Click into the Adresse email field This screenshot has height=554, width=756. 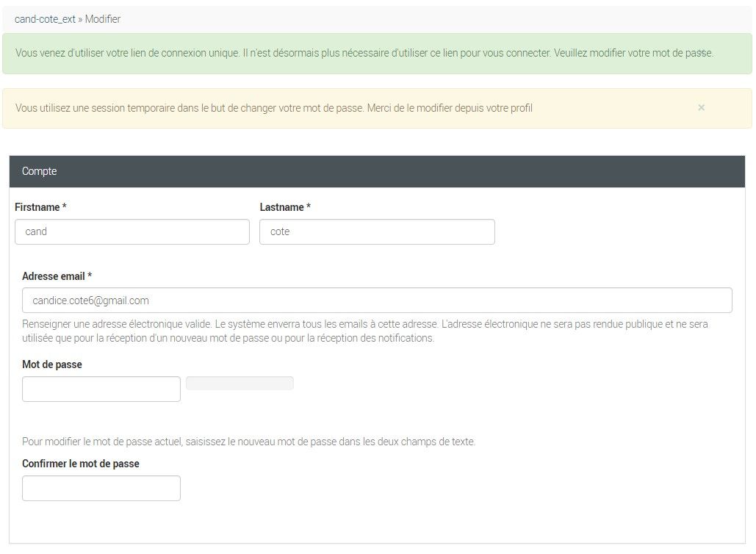coord(377,300)
